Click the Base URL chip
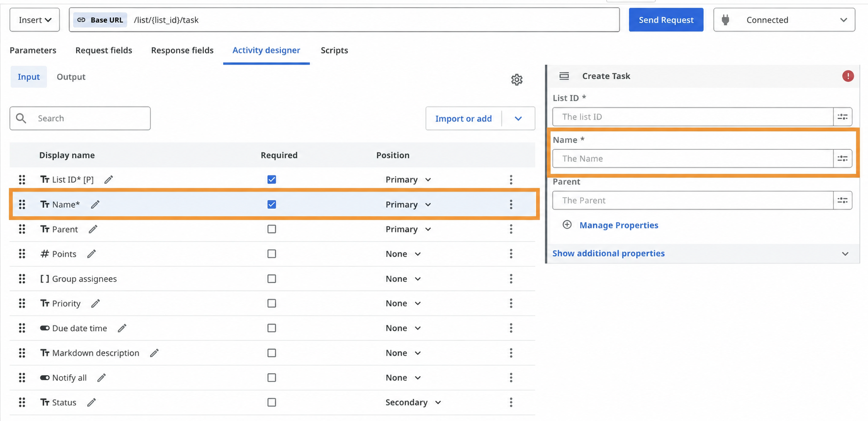The height and width of the screenshot is (421, 868). click(x=100, y=20)
